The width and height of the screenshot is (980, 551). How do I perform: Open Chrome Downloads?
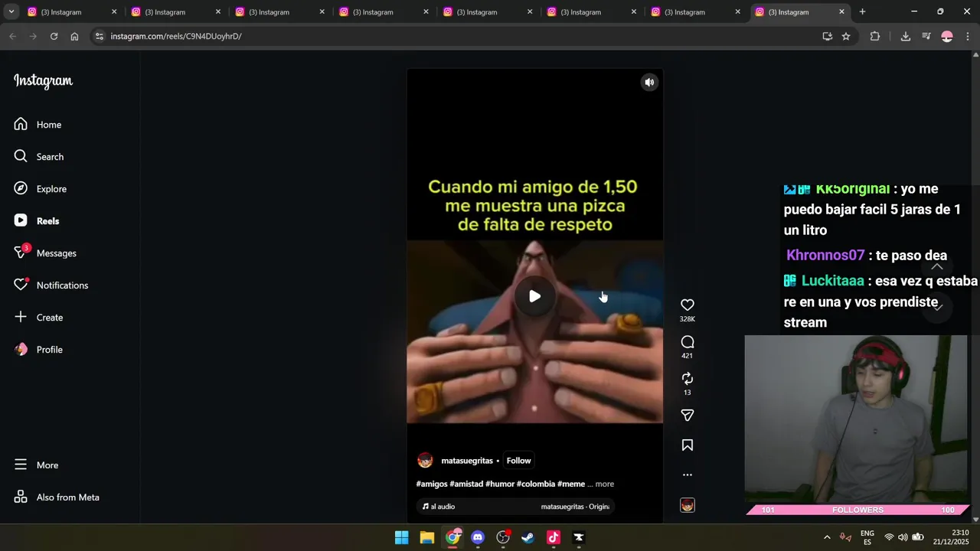pos(905,36)
